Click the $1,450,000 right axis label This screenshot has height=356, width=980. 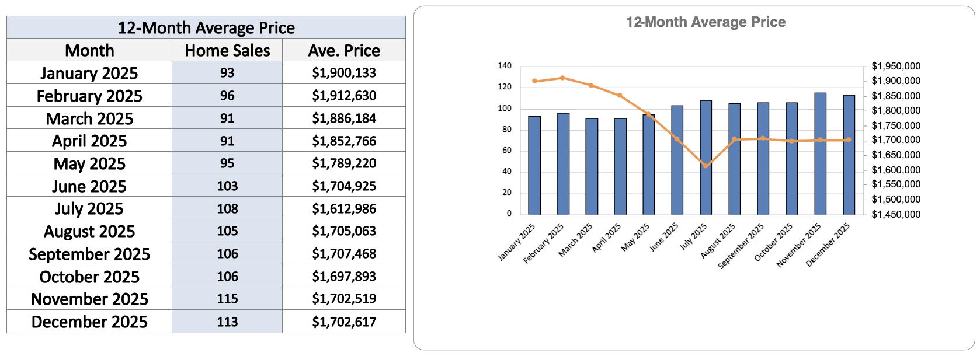point(896,214)
